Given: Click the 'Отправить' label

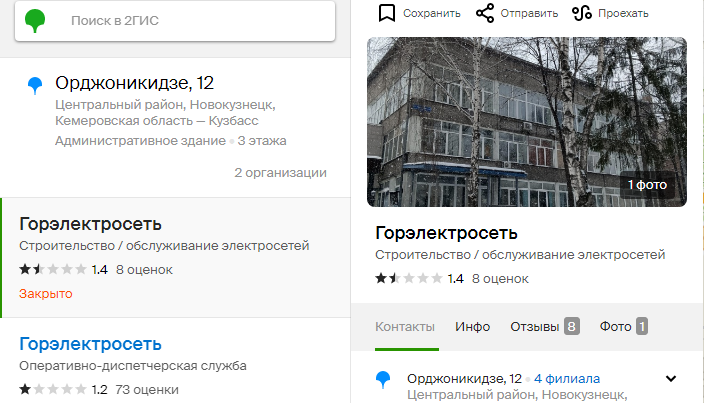Looking at the screenshot, I should pyautogui.click(x=529, y=13).
